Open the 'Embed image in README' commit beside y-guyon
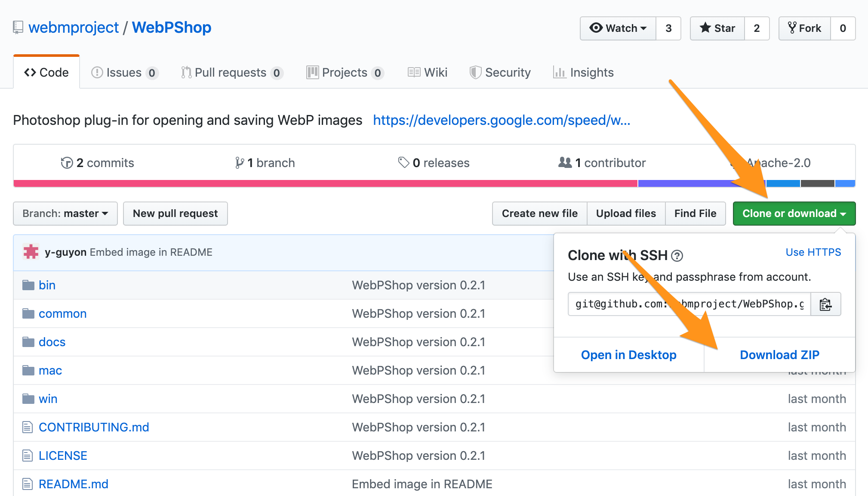Image resolution: width=868 pixels, height=496 pixels. pyautogui.click(x=151, y=252)
